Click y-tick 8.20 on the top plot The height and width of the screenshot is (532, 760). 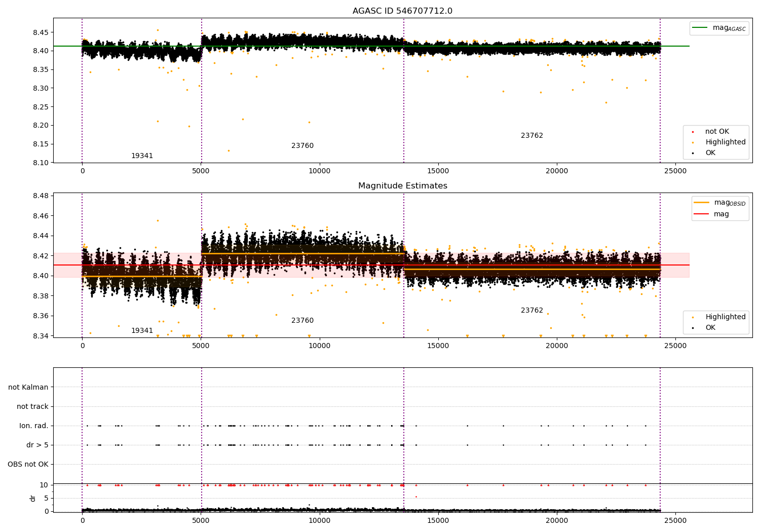pos(41,126)
